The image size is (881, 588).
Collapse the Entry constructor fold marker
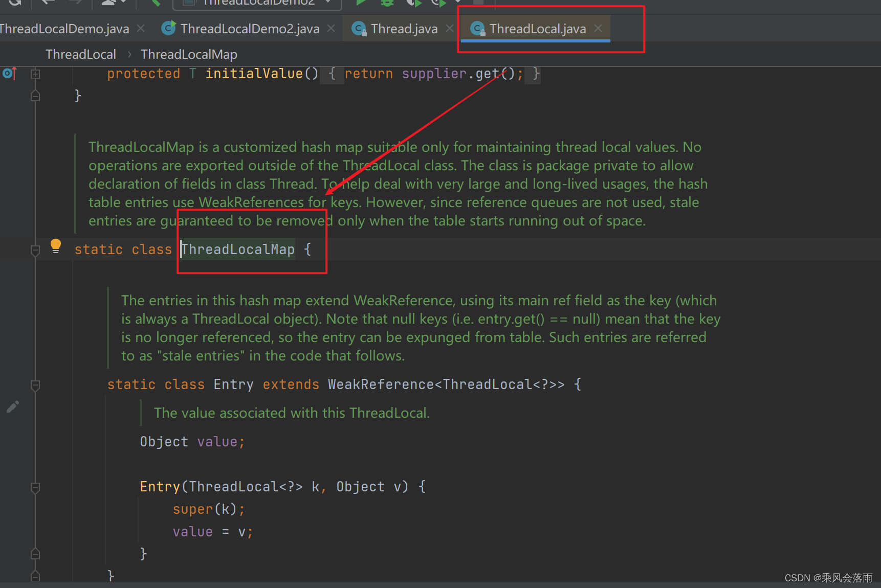click(35, 487)
